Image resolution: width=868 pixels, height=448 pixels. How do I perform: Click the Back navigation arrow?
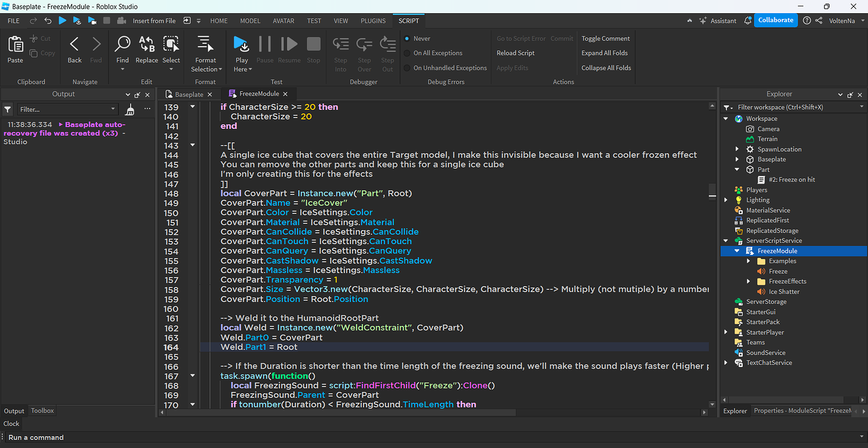[74, 45]
